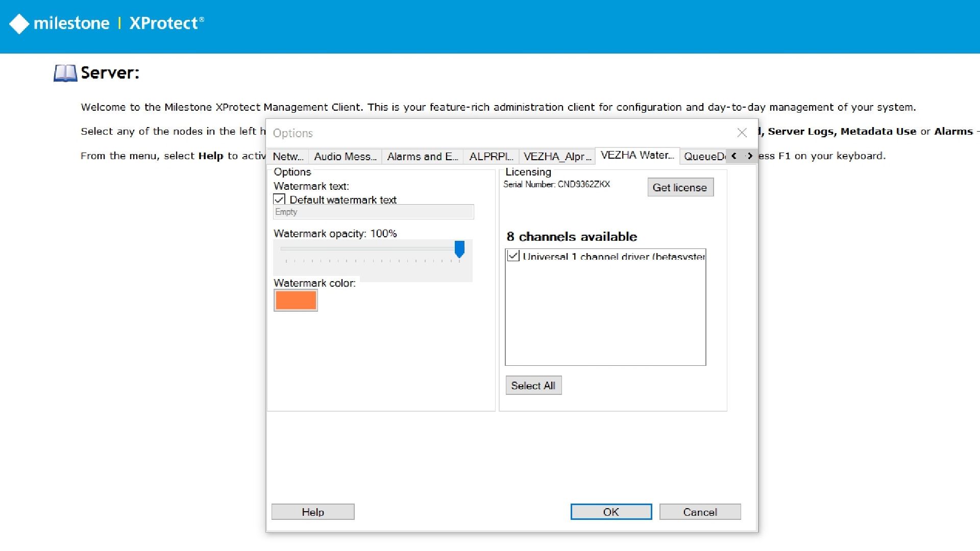This screenshot has height=551, width=980.
Task: Click the watermark opacity slider thumb
Action: click(459, 249)
